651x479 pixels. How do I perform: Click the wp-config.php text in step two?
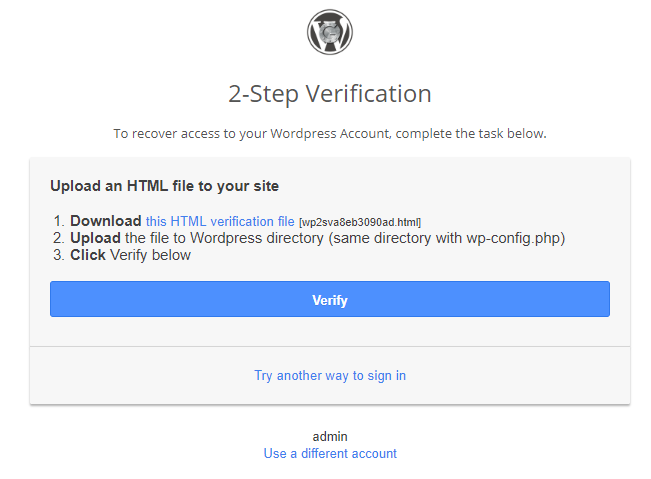coord(513,238)
